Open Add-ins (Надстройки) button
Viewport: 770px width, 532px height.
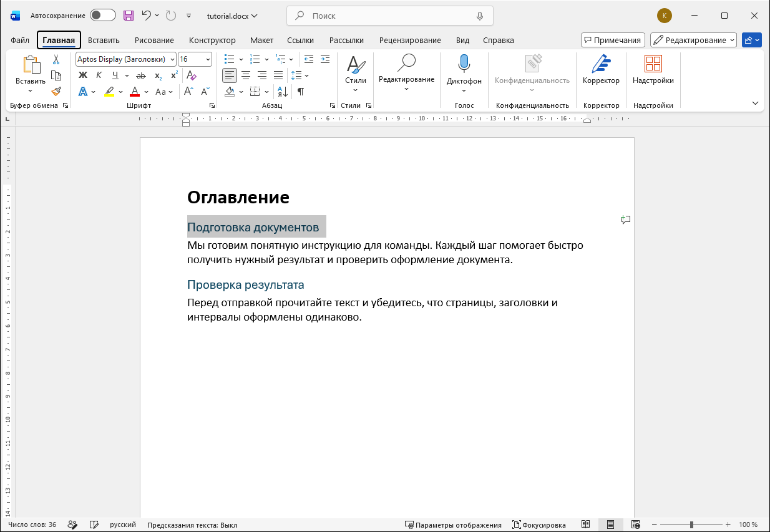pyautogui.click(x=653, y=70)
